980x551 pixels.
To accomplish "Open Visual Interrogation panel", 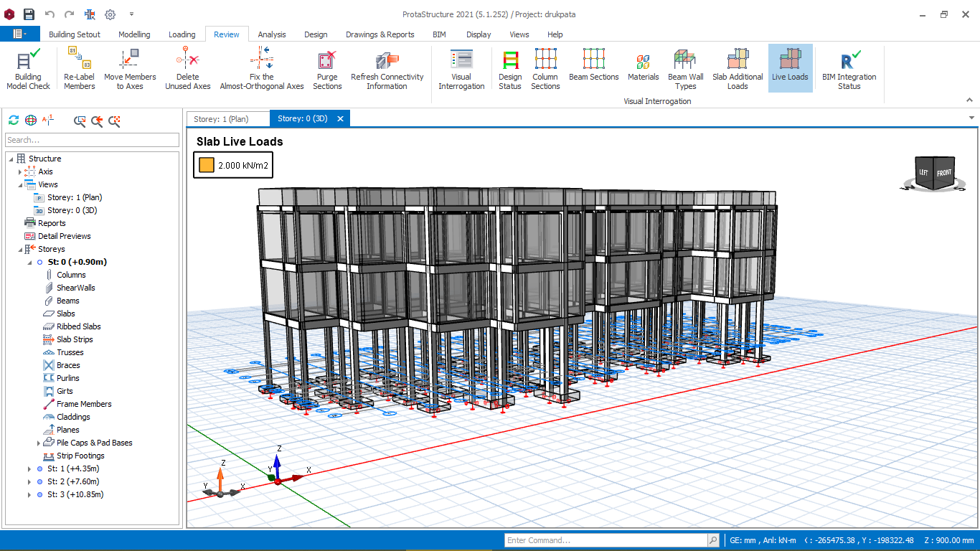I will 461,69.
